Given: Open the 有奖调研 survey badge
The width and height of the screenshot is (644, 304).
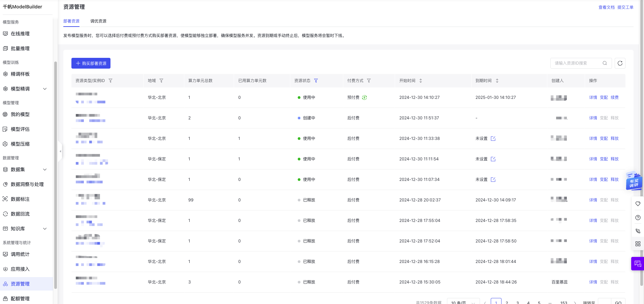Looking at the screenshot, I should [634, 181].
